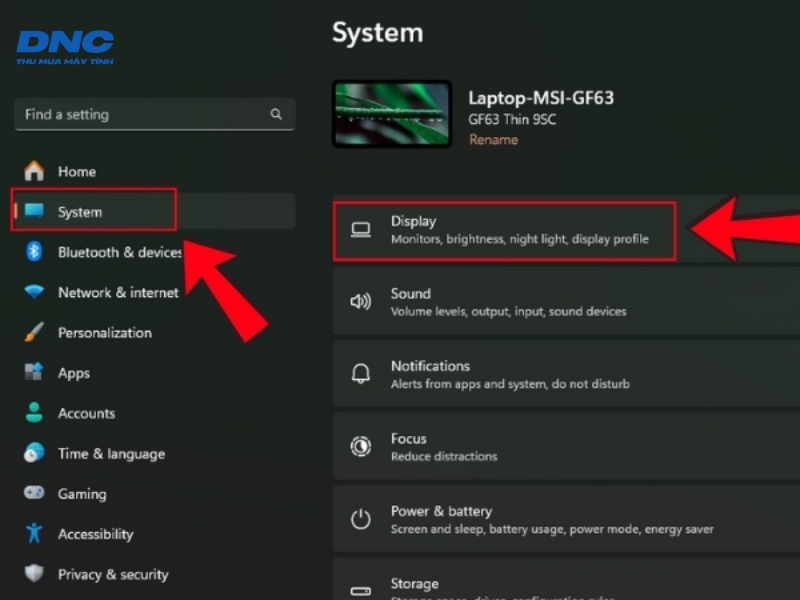Select System in the sidebar
This screenshot has height=600, width=800.
[x=155, y=211]
